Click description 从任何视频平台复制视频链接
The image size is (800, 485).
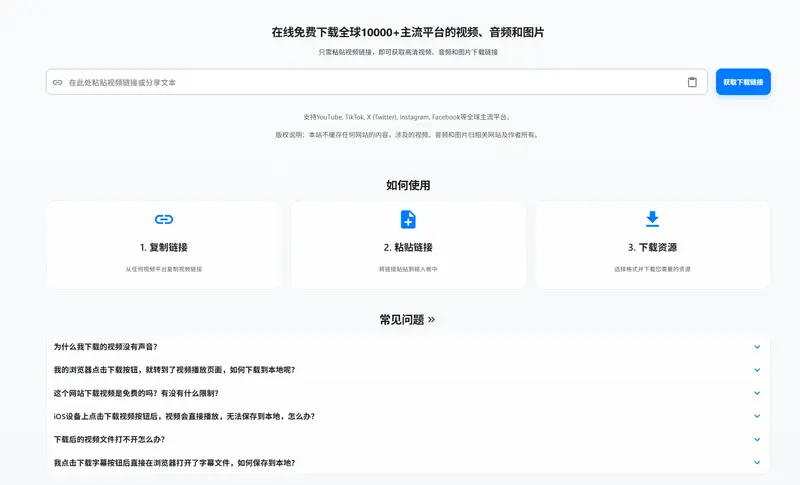click(164, 269)
